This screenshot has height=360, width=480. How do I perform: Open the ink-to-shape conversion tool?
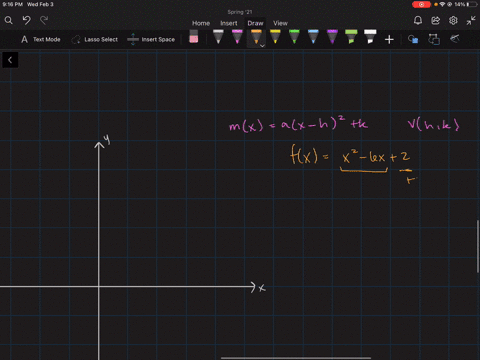pos(434,39)
